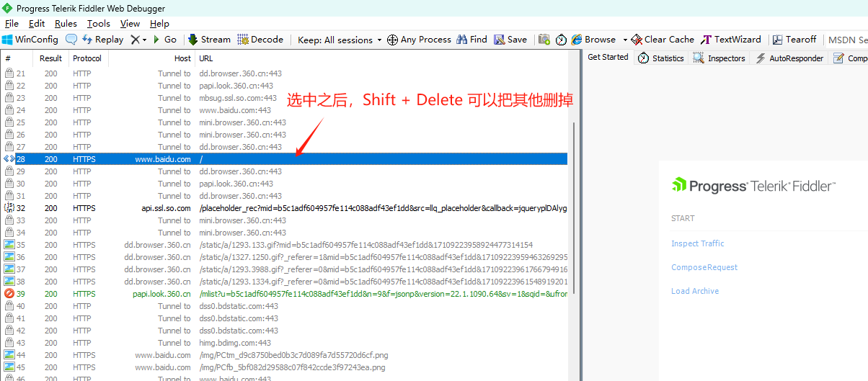The image size is (868, 381).
Task: Click the Any Process target picker
Action: 419,40
